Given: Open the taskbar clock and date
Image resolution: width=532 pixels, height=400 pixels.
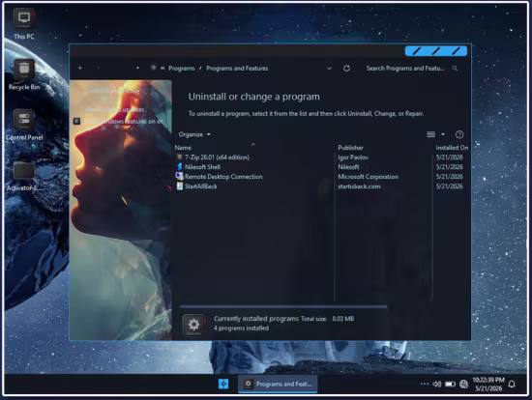Looking at the screenshot, I should (x=488, y=385).
